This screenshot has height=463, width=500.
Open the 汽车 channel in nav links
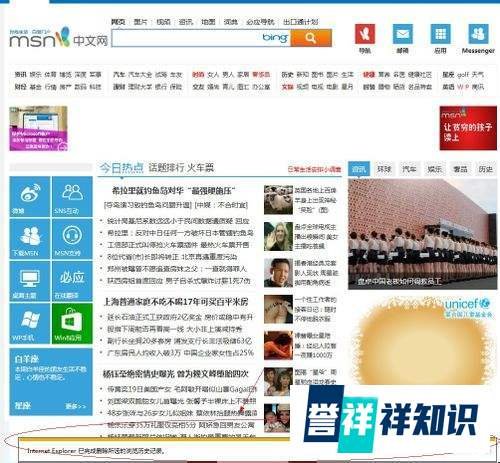(x=119, y=74)
